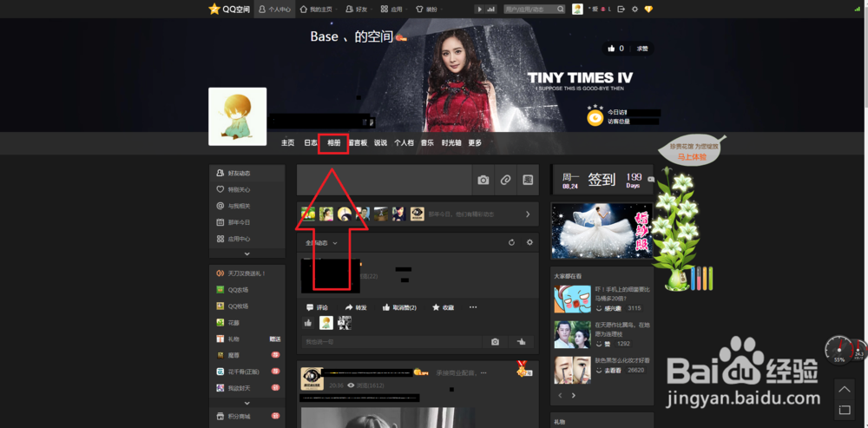Open the 个人档 tab
The image size is (868, 428).
pyautogui.click(x=404, y=143)
